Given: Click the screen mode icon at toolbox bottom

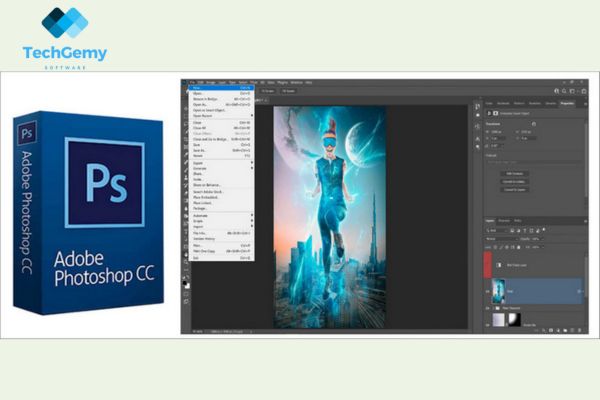Looking at the screenshot, I should [x=186, y=302].
